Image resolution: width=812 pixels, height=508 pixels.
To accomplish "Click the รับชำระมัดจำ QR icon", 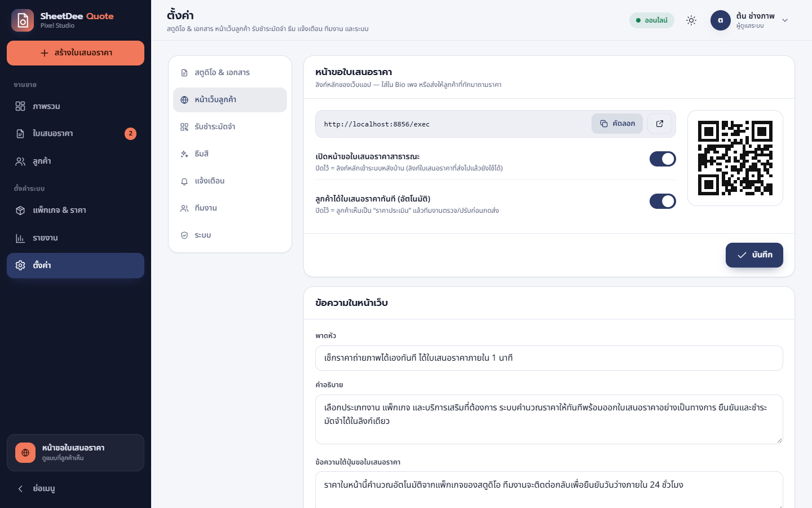I will point(184,127).
